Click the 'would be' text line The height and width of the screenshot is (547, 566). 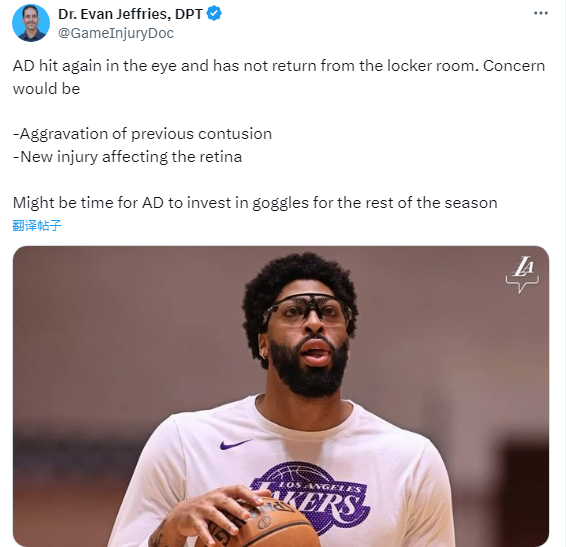[x=46, y=89]
